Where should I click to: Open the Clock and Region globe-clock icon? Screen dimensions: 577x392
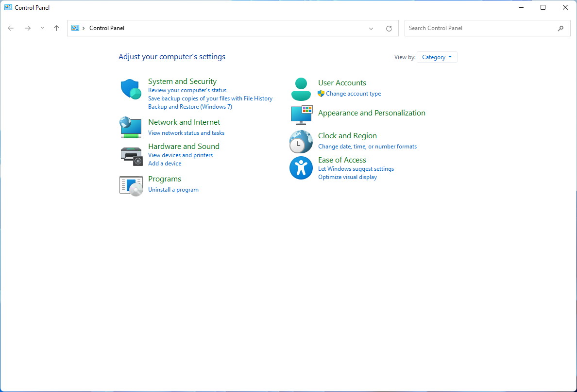(x=301, y=142)
